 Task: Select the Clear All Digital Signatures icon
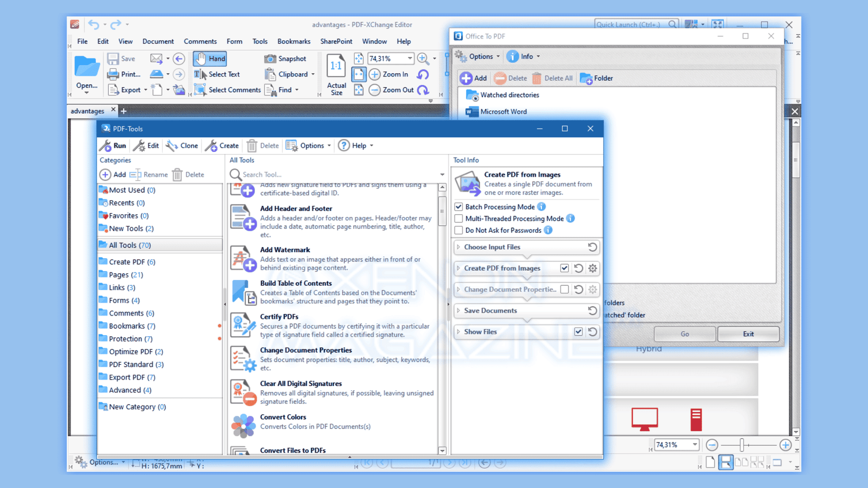pos(243,393)
